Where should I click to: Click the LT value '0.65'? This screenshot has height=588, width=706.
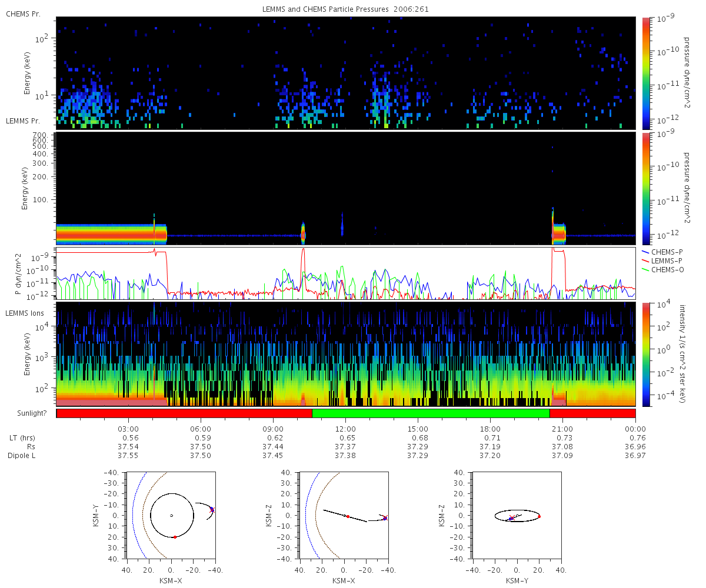pos(348,438)
